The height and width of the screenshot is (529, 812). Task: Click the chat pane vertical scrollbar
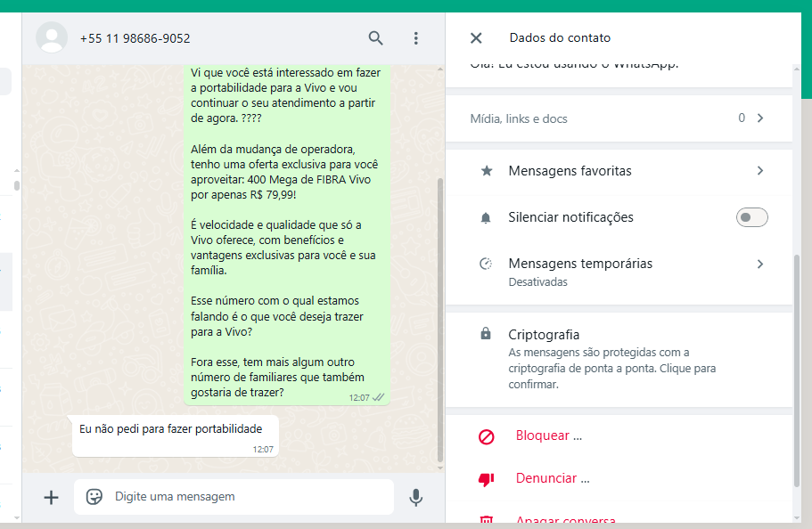[x=440, y=320]
